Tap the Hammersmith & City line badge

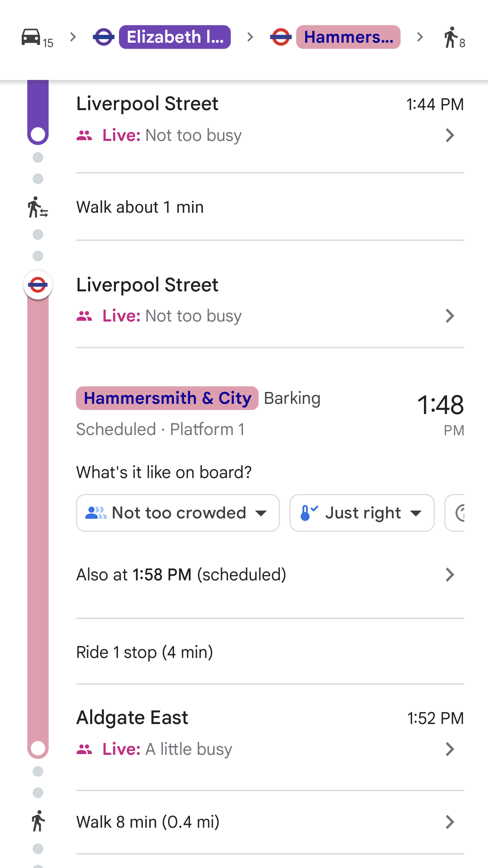point(167,398)
